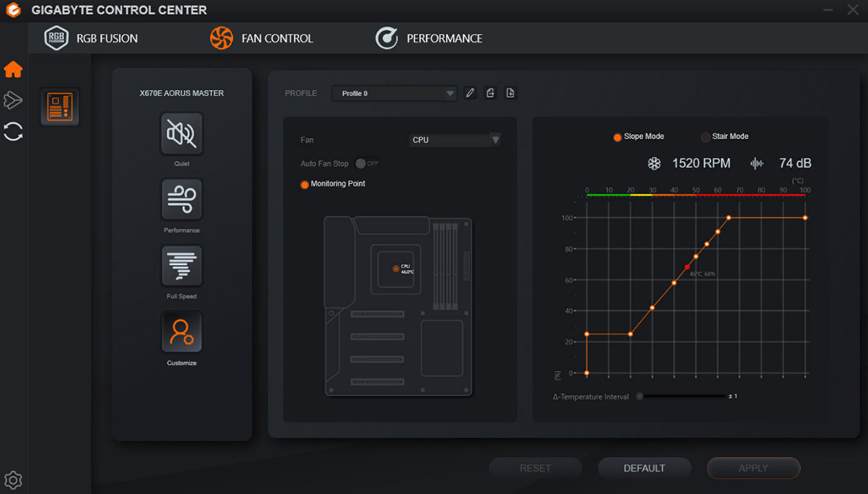Click the APPLY button
This screenshot has height=494, width=868.
754,468
